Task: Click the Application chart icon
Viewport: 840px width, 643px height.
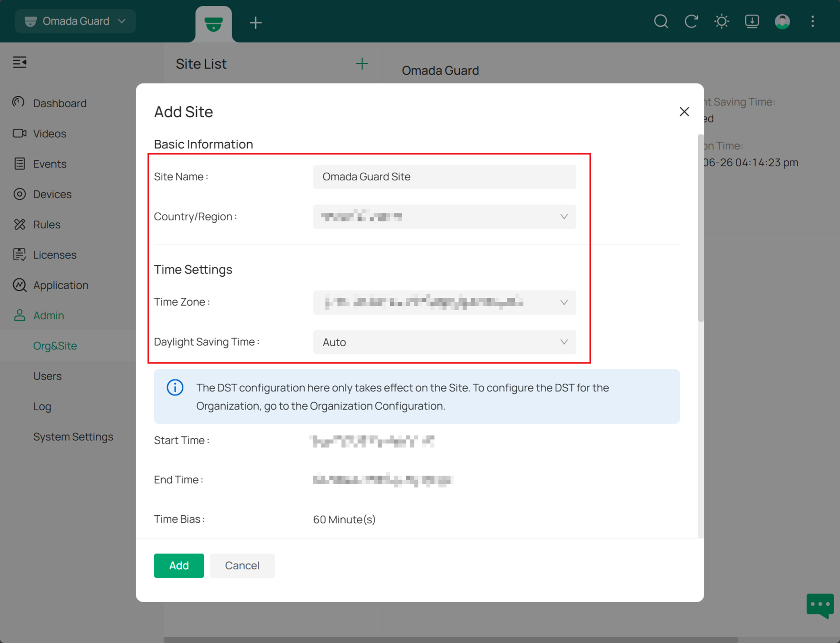Action: coord(19,285)
